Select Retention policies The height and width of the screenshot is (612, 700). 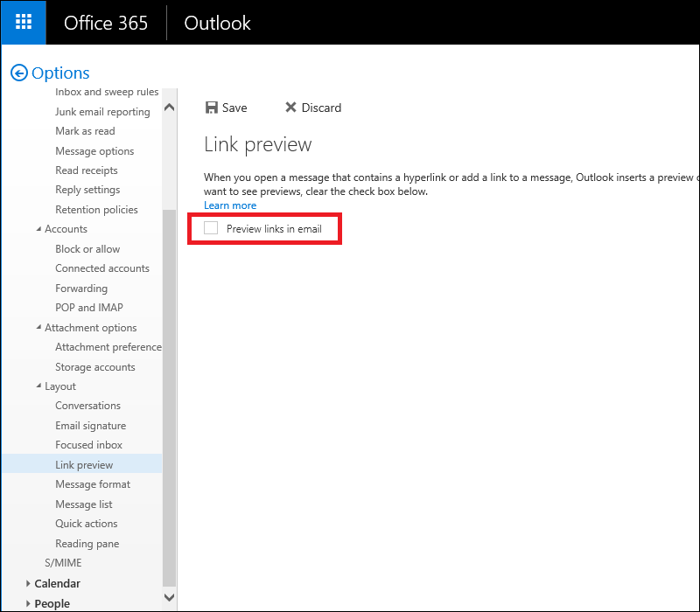point(96,210)
